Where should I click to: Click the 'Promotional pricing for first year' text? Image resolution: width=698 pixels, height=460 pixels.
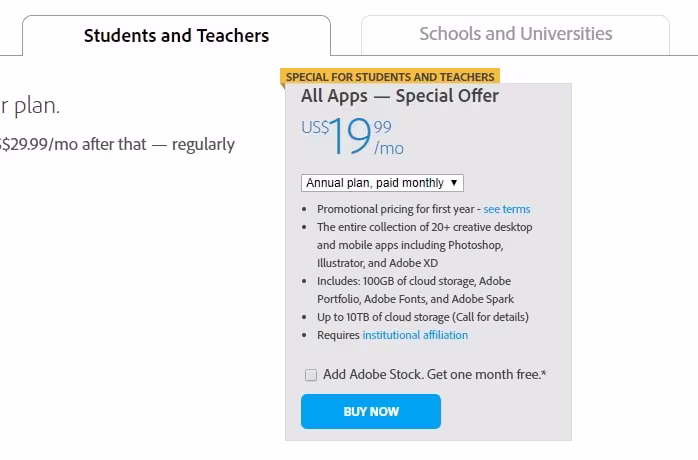397,209
